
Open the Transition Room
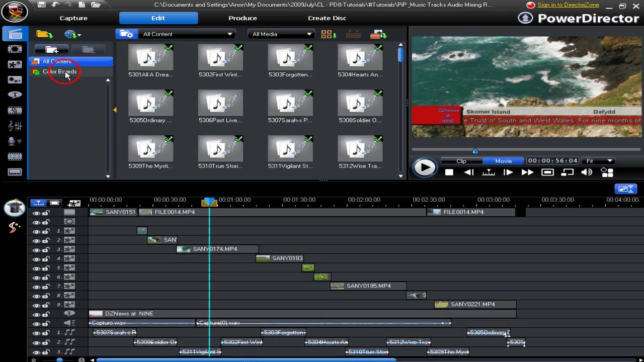coord(15,110)
